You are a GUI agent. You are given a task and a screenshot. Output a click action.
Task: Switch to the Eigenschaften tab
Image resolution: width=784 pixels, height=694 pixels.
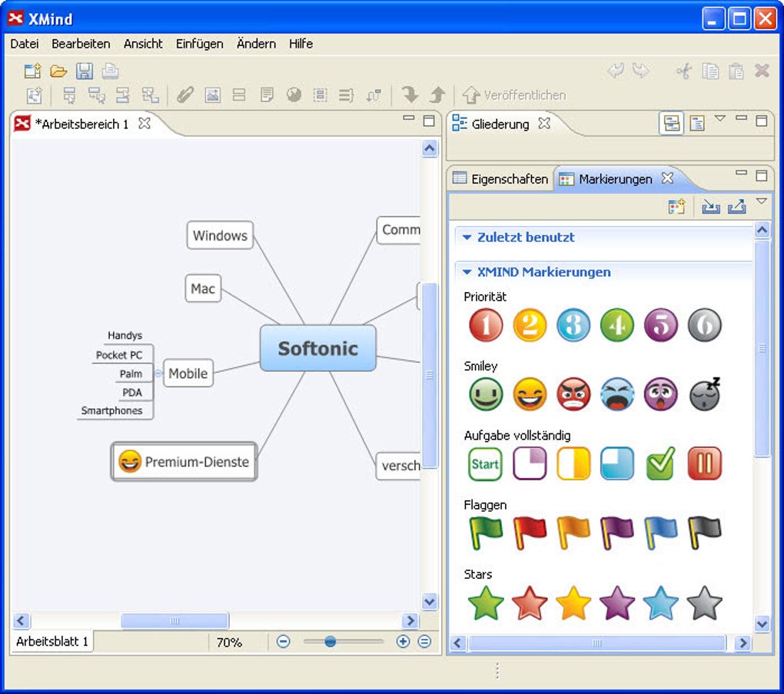tap(500, 179)
